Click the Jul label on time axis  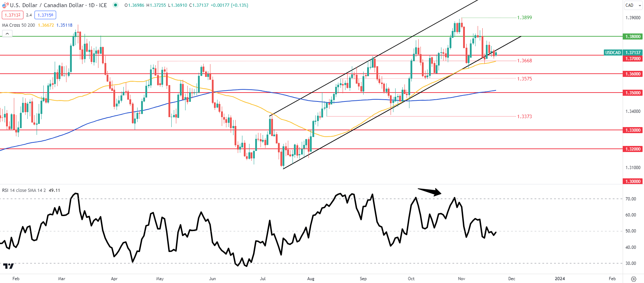point(263,279)
